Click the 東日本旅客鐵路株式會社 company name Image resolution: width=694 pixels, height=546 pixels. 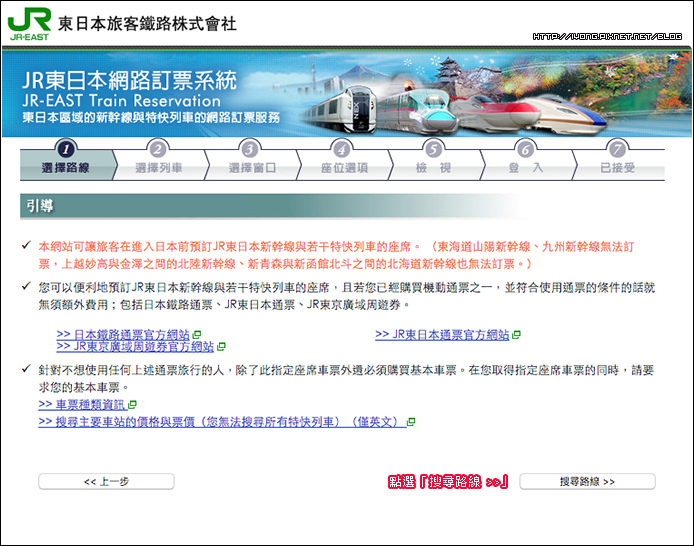(x=147, y=24)
